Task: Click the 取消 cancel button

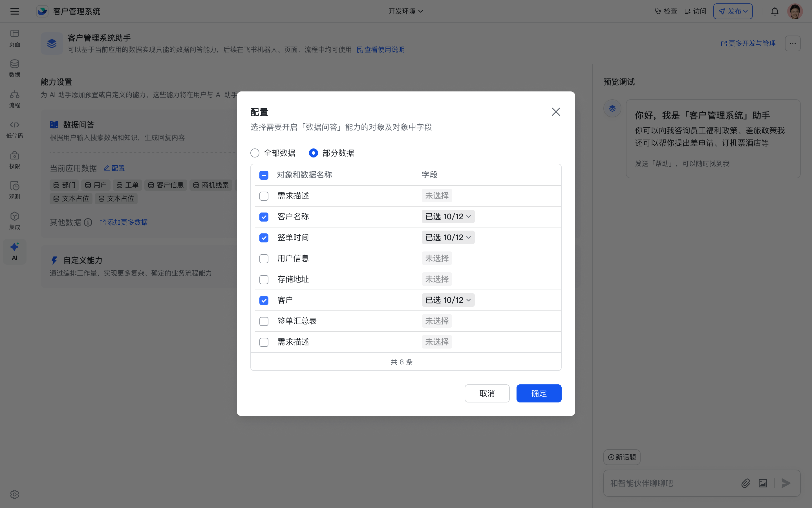Action: tap(487, 393)
